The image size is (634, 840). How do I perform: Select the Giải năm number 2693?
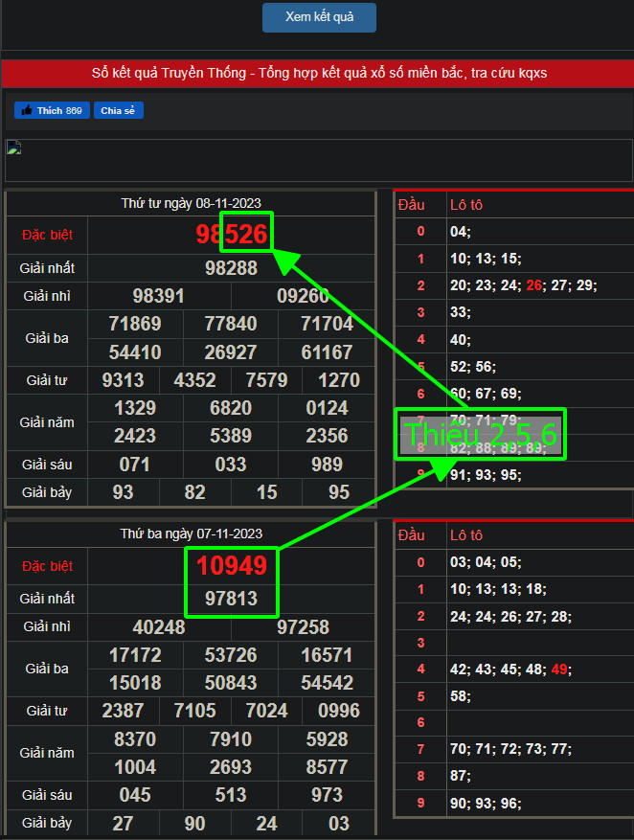tap(231, 767)
